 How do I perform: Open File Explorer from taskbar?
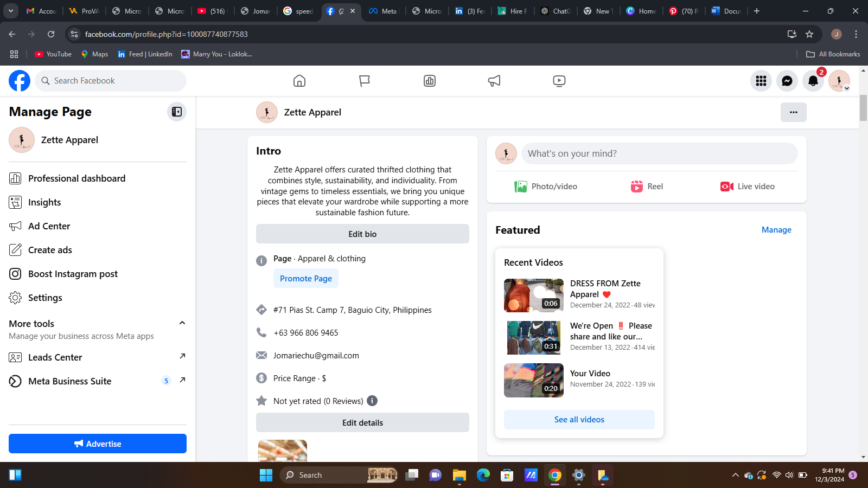tap(459, 475)
